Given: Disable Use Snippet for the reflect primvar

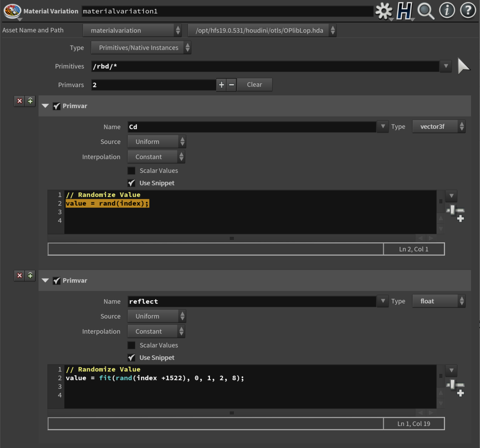Looking at the screenshot, I should (131, 358).
